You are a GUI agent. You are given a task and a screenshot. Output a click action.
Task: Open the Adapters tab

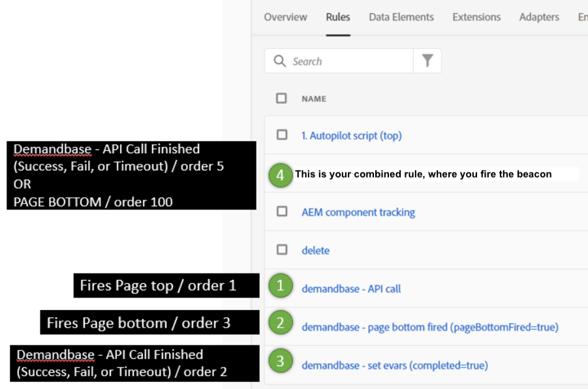[539, 17]
